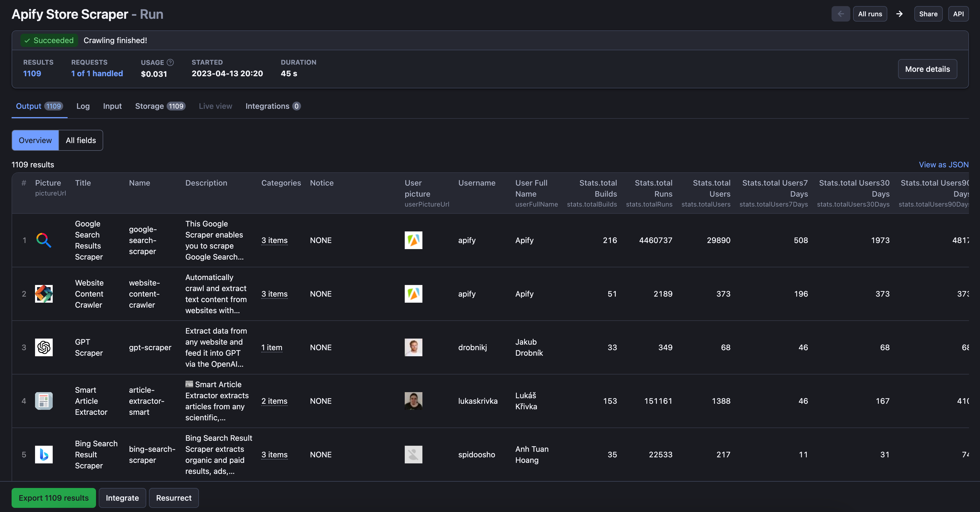The width and height of the screenshot is (980, 512).
Task: Click Jakub Drobník full name cell
Action: [529, 348]
